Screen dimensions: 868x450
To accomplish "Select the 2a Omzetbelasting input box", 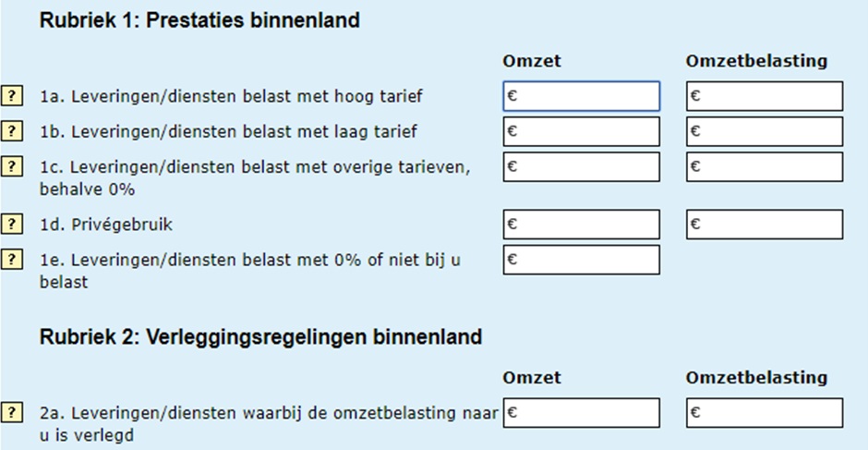I will (x=765, y=412).
